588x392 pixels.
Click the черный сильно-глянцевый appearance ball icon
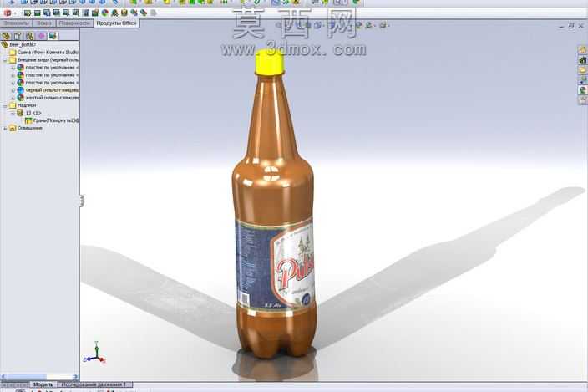tap(20, 90)
